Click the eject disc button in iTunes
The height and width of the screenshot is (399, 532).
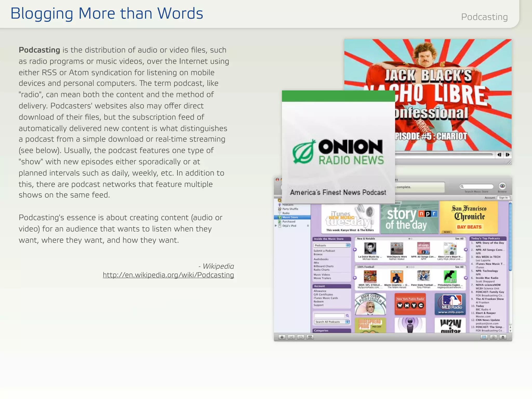pos(503,337)
